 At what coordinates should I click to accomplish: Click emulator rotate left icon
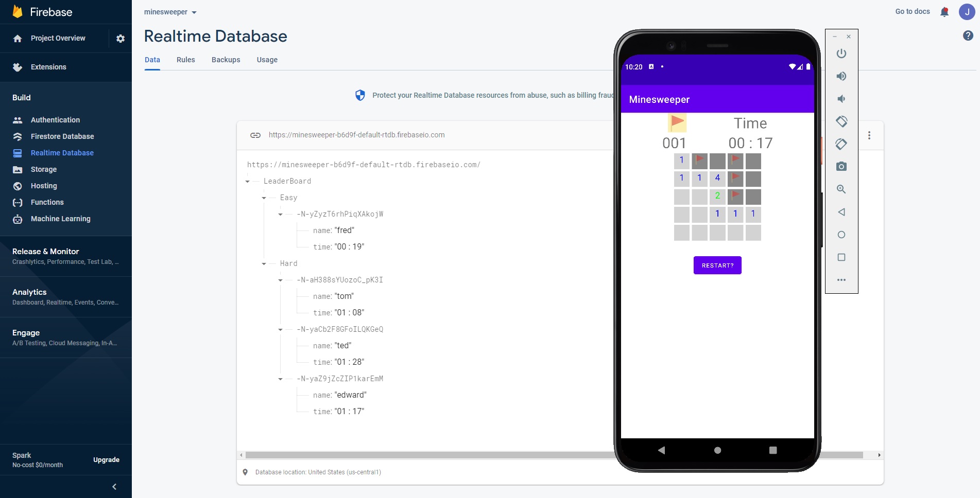[x=841, y=121]
